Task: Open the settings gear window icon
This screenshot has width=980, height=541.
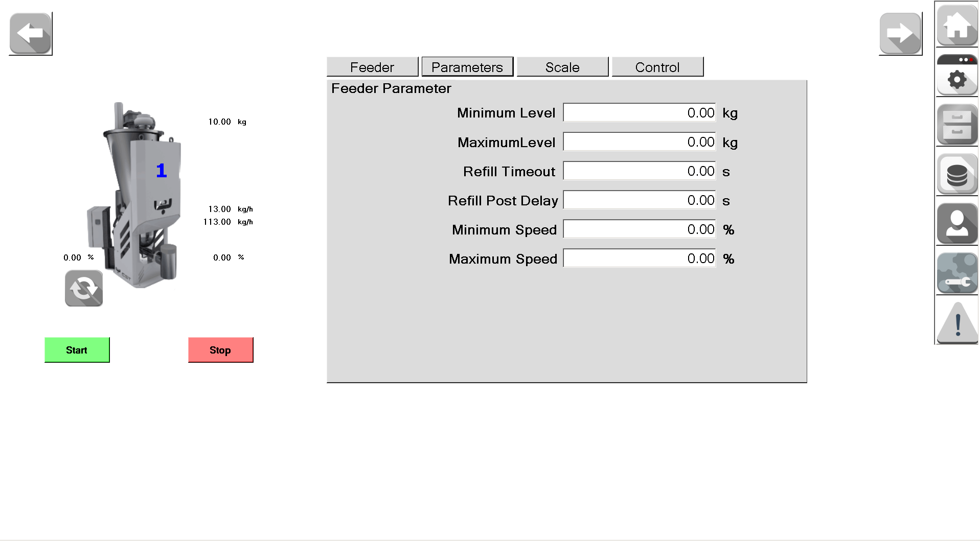Action: pos(957,75)
